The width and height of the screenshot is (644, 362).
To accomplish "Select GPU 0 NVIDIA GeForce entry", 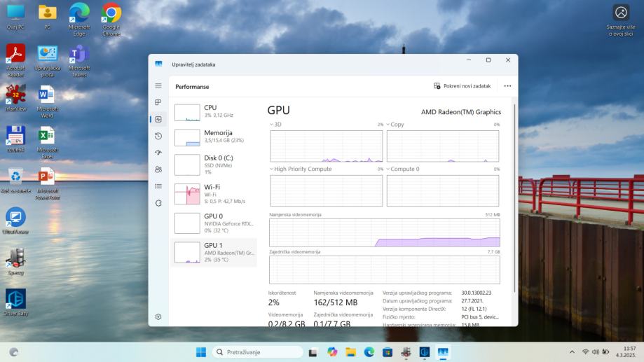I will (214, 223).
